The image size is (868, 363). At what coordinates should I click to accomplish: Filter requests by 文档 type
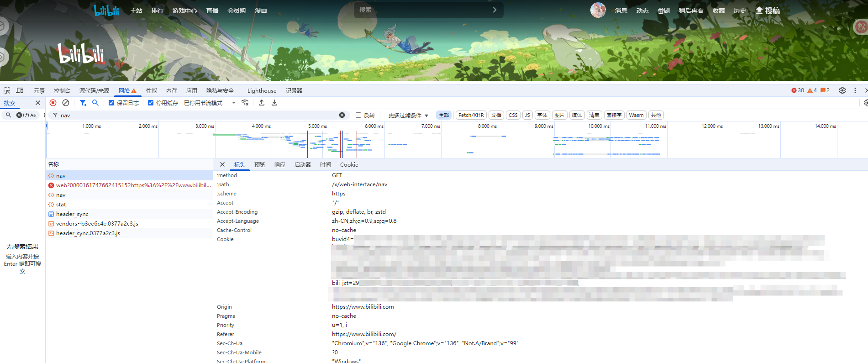click(496, 115)
